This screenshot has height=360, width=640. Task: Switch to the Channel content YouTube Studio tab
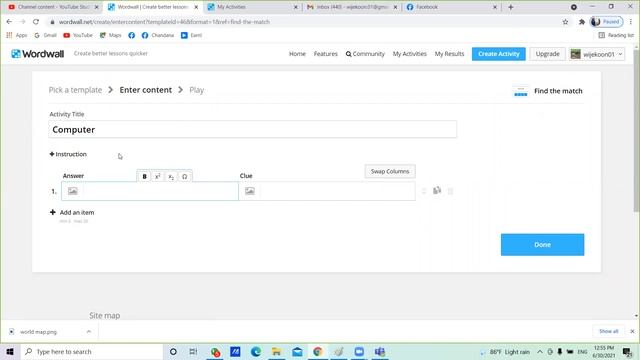[53, 7]
